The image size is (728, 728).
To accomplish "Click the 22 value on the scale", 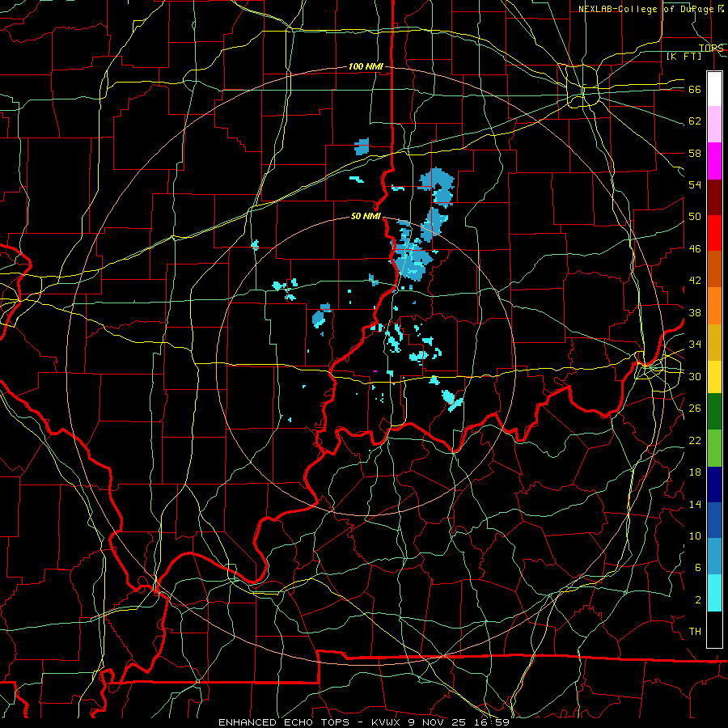I will (695, 440).
